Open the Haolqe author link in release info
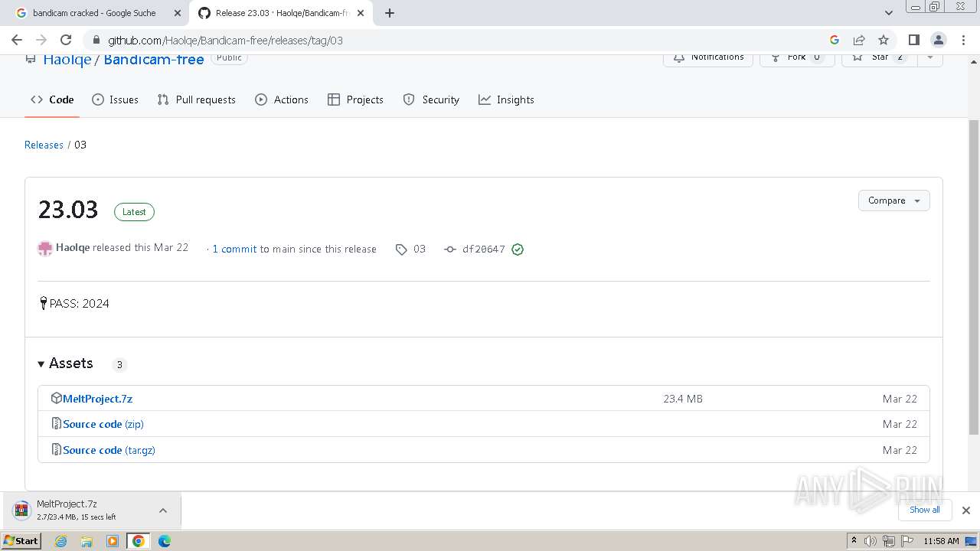The width and height of the screenshot is (980, 551). 73,247
